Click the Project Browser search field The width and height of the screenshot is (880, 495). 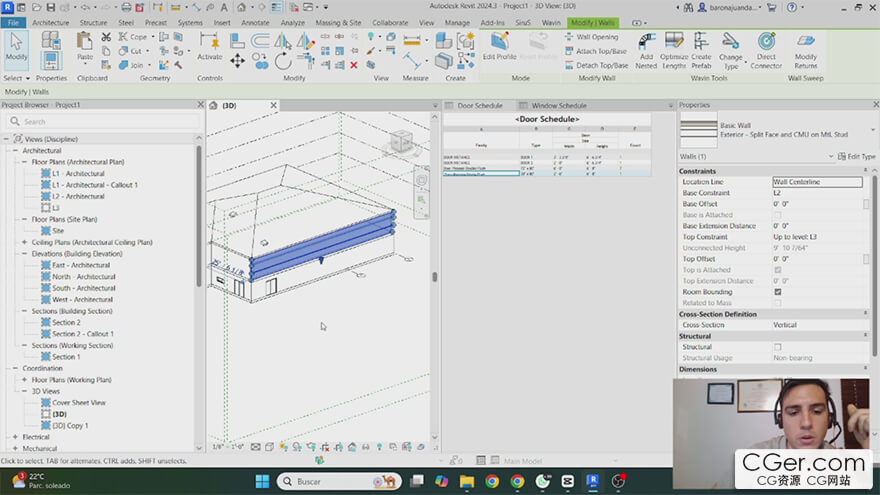[x=98, y=122]
